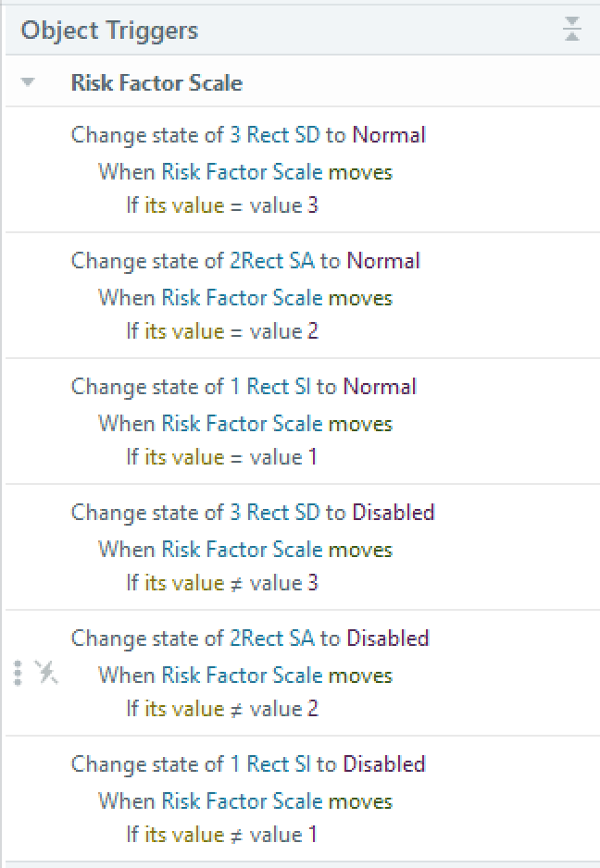Select the Risk Factor Scale group header
The image size is (600, 868).
click(x=156, y=82)
